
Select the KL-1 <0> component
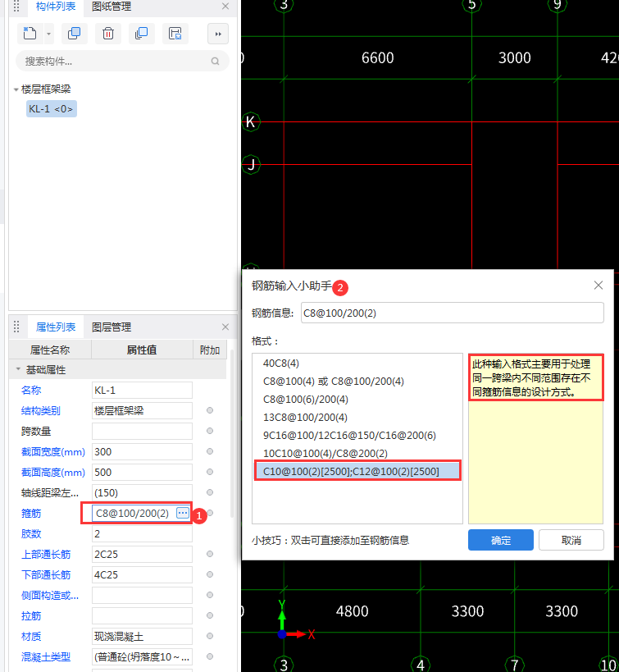pos(52,109)
